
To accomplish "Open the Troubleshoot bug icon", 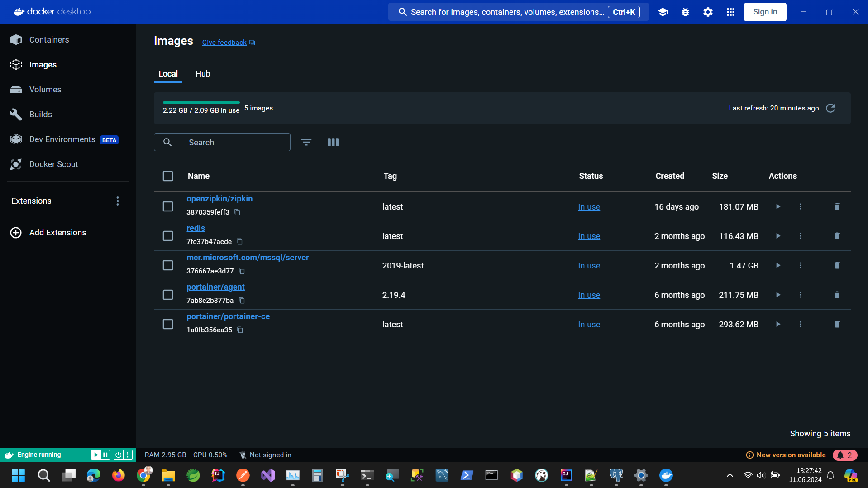I will (685, 12).
